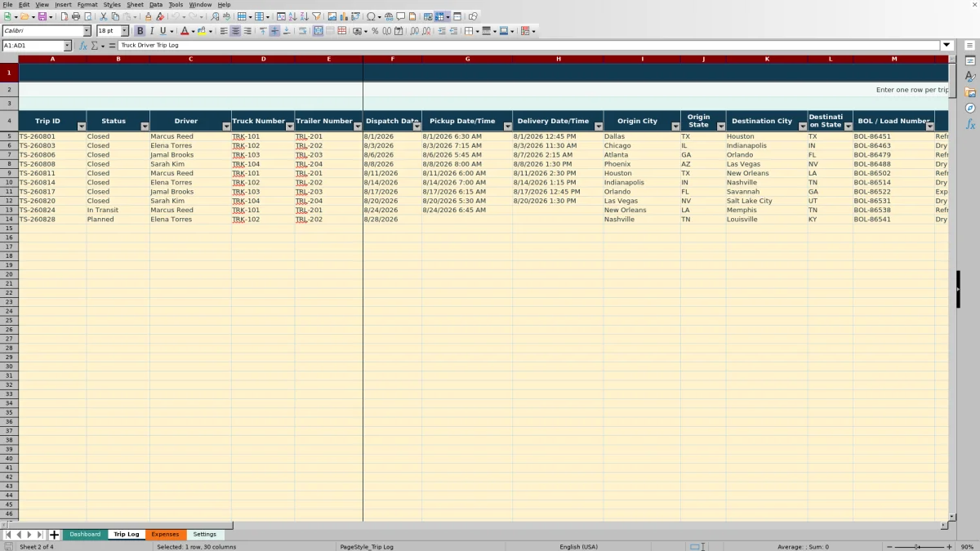The image size is (980, 551).
Task: Open the sidebar Functions panel icon
Action: (970, 124)
